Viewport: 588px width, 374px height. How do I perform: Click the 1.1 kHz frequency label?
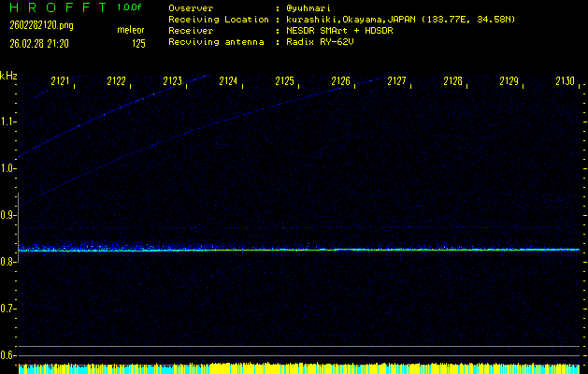[x=8, y=122]
